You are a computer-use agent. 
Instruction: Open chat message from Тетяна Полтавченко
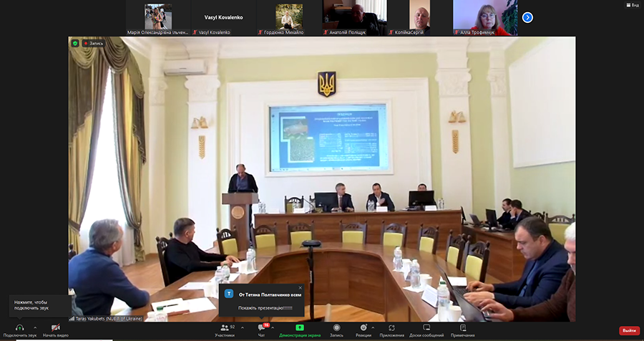click(x=262, y=301)
